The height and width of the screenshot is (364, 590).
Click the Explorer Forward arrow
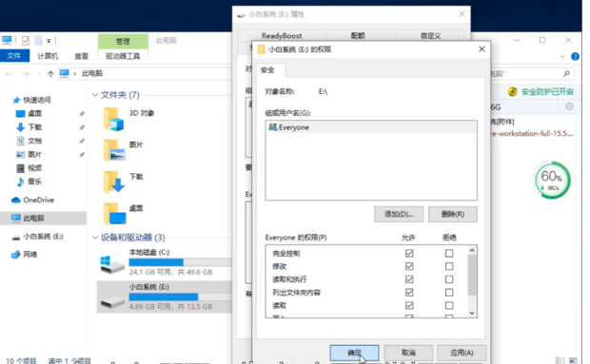point(25,73)
